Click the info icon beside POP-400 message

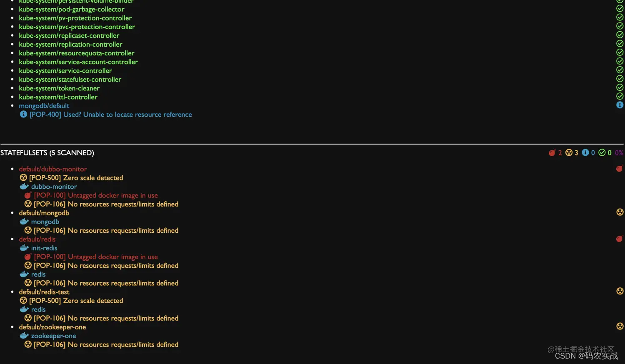pos(23,114)
